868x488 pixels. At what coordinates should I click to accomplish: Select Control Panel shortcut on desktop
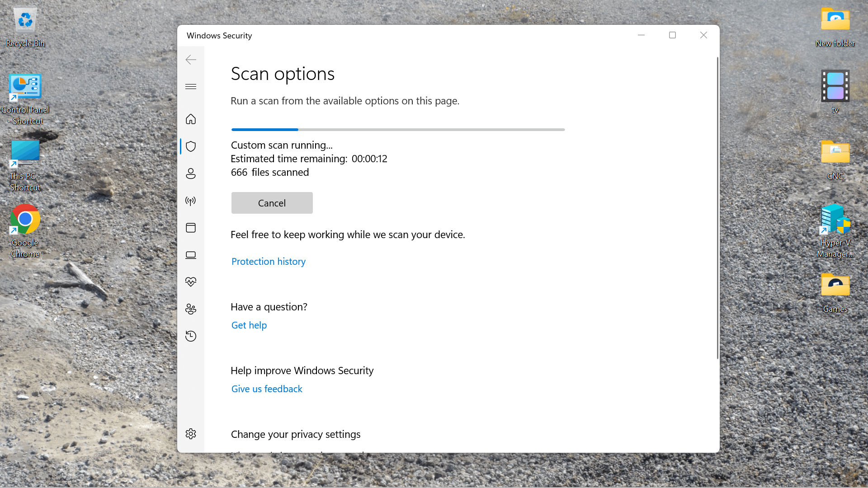click(x=25, y=99)
